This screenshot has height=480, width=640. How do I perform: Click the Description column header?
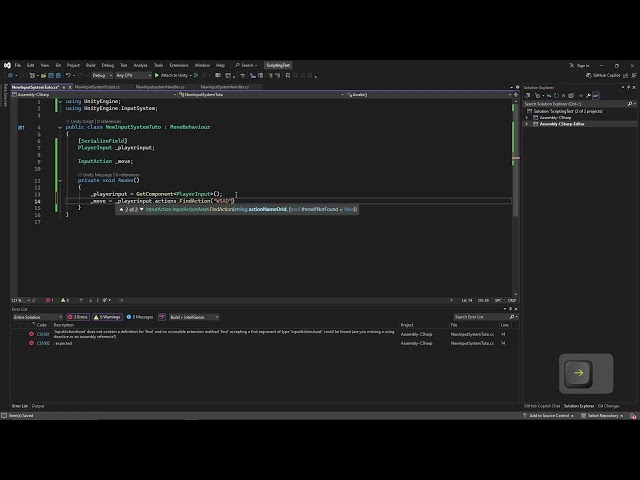64,325
